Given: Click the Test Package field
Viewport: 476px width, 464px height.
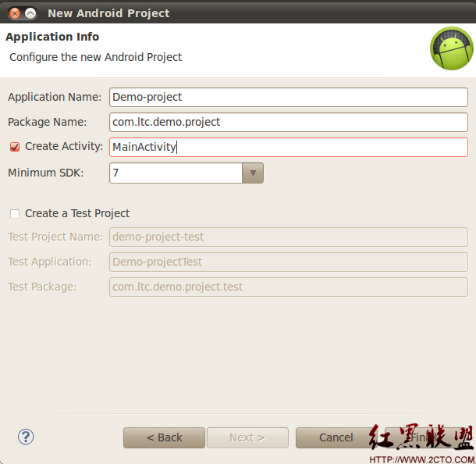Looking at the screenshot, I should 289,287.
